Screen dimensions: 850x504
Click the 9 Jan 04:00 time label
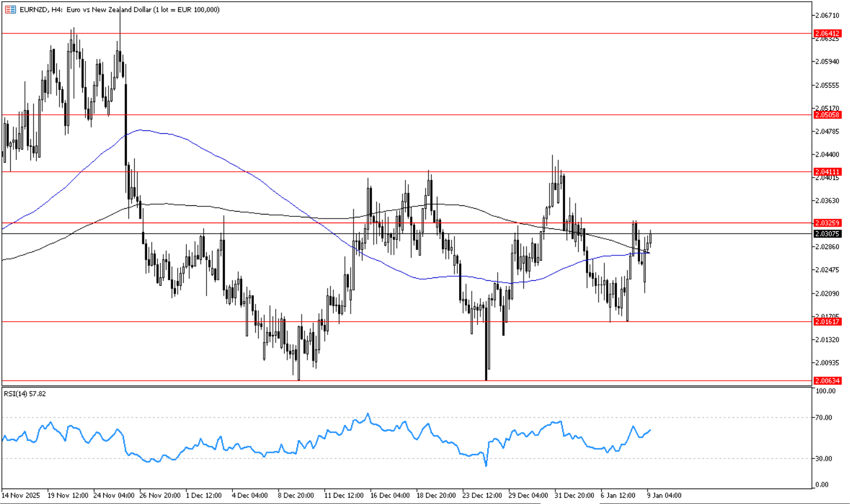(664, 495)
